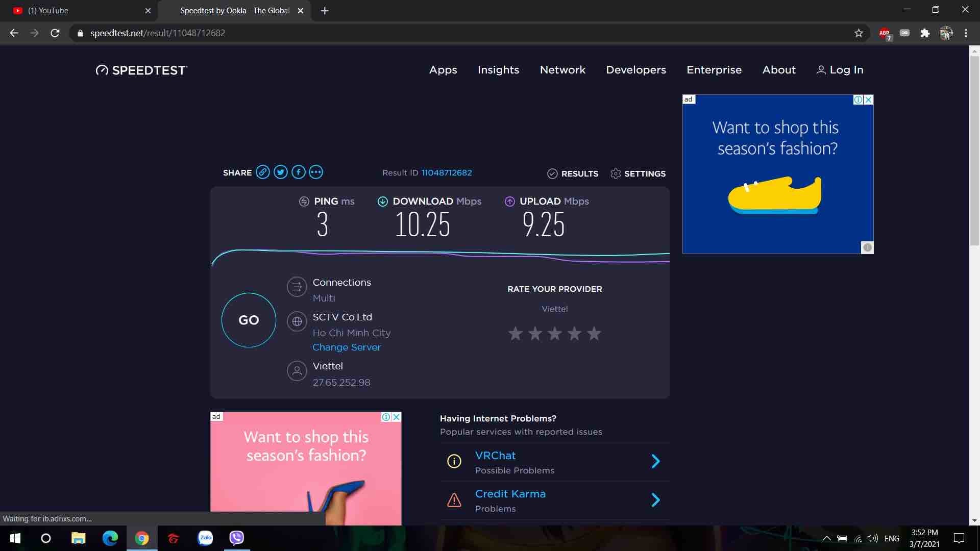Viewport: 980px width, 551px height.
Task: Select the first rating star
Action: pyautogui.click(x=516, y=334)
